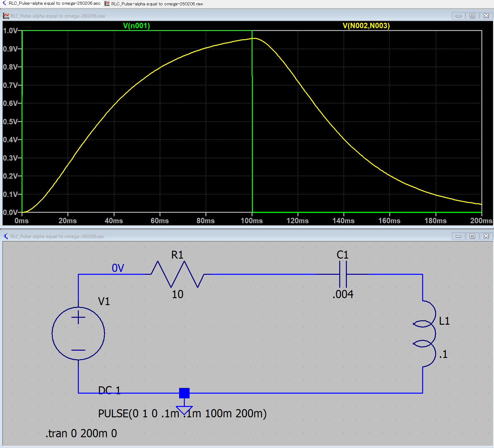Click the yellow V(N002,N003) trace label
Image resolution: width=494 pixels, height=448 pixels.
pos(366,26)
